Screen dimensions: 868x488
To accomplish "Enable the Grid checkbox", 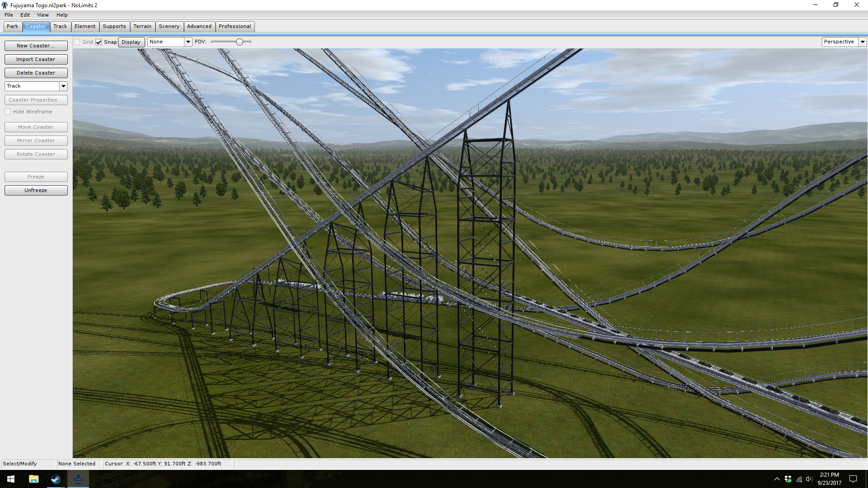I will coord(77,42).
